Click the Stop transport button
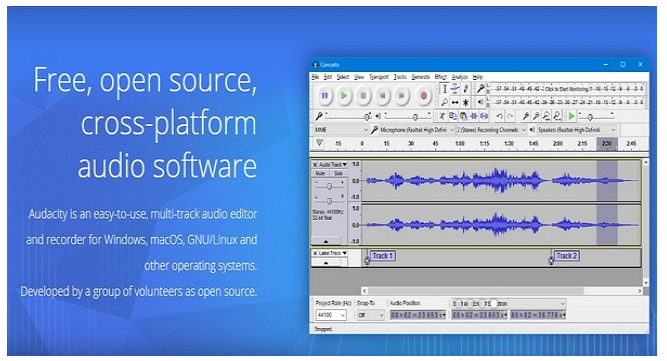 pyautogui.click(x=363, y=96)
